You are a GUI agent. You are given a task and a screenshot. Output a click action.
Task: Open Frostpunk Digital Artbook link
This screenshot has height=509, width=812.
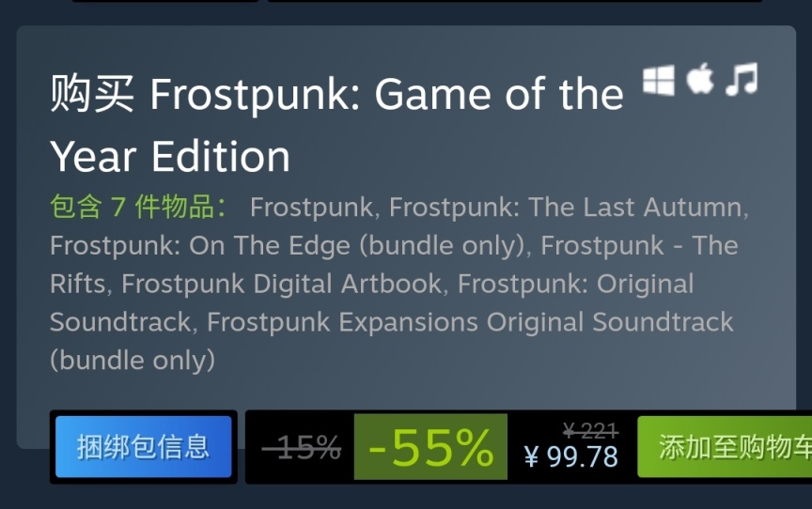[x=281, y=284]
